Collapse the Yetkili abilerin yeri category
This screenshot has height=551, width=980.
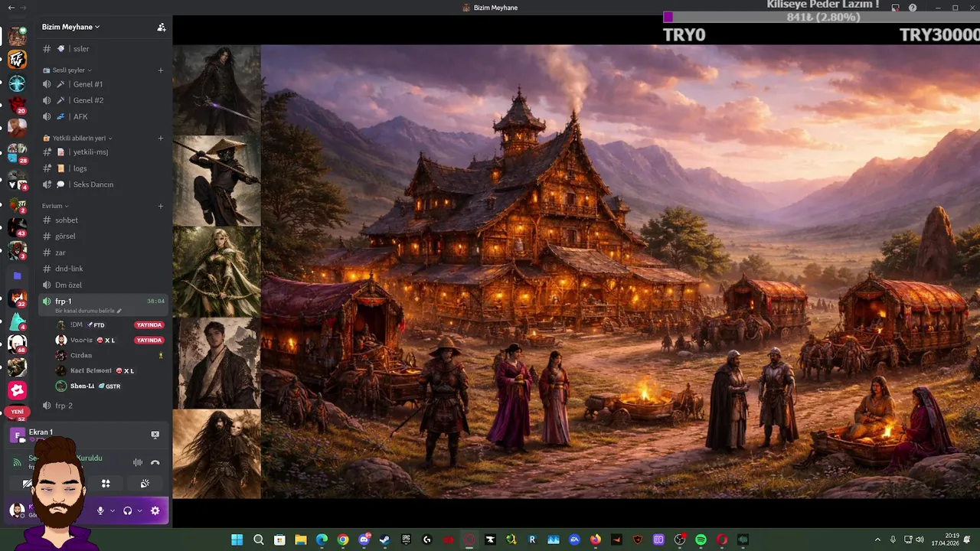pos(77,139)
